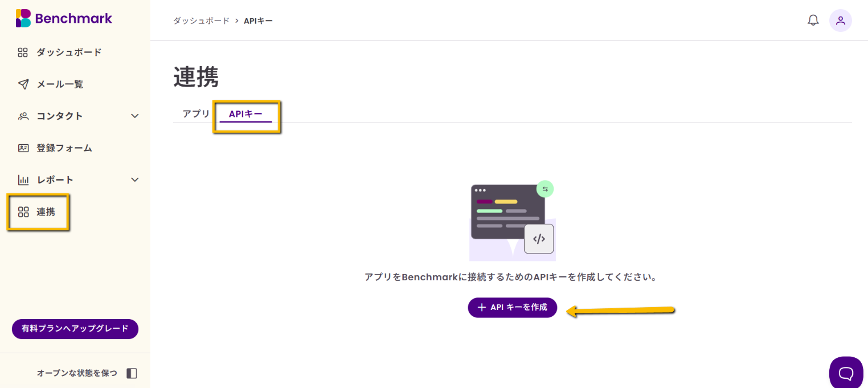Switch to the アプリ tab

[x=196, y=113]
